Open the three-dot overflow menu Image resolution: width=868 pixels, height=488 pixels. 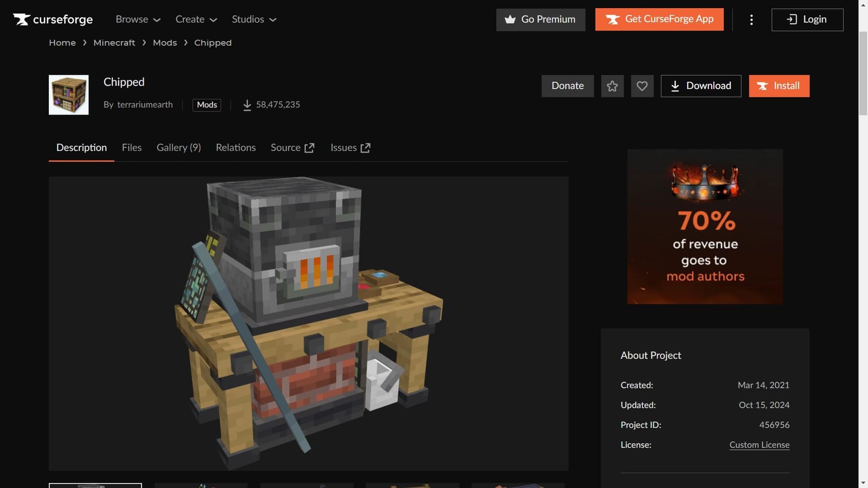click(752, 20)
